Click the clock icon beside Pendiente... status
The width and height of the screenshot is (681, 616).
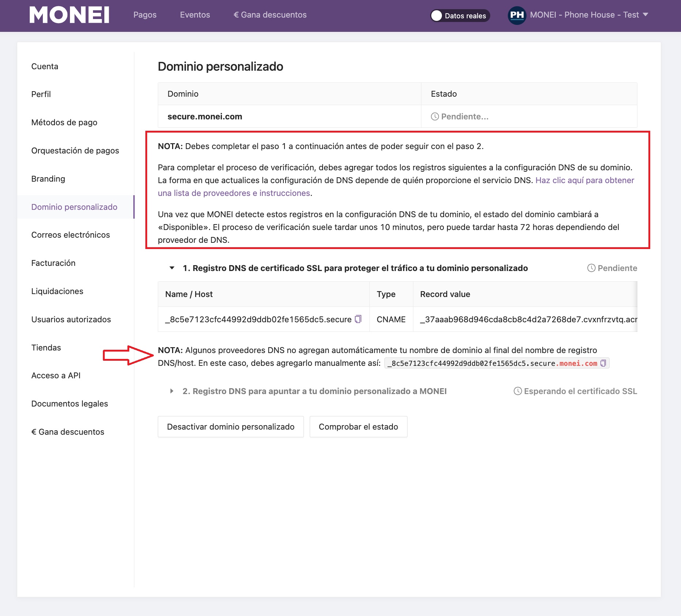tap(435, 116)
